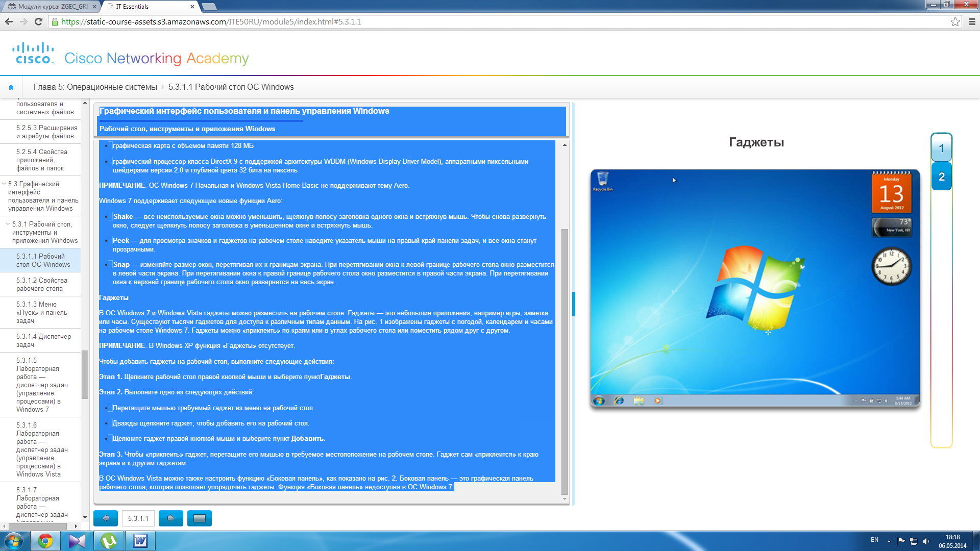Click the home icon in the breadcrumb bar
The width and height of the screenshot is (980, 551).
pos(11,87)
